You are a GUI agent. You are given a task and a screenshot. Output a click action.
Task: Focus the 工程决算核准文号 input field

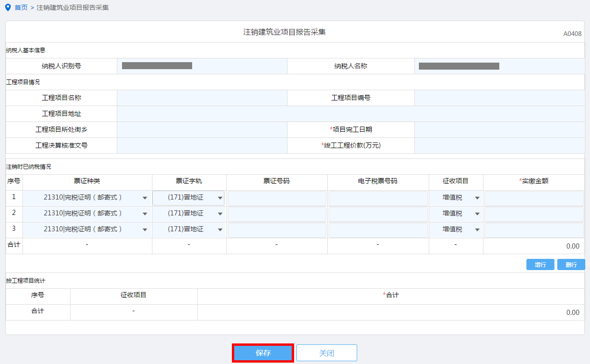[x=202, y=146]
